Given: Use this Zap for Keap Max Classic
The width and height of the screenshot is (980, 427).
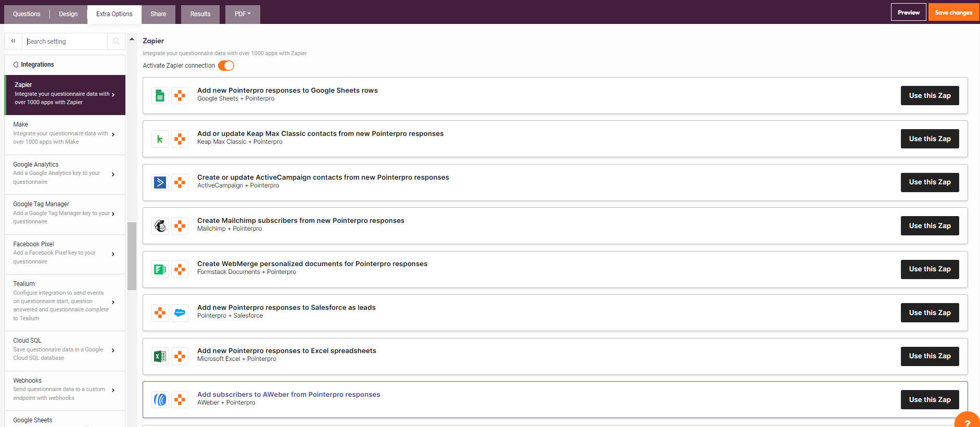Looking at the screenshot, I should tap(930, 139).
